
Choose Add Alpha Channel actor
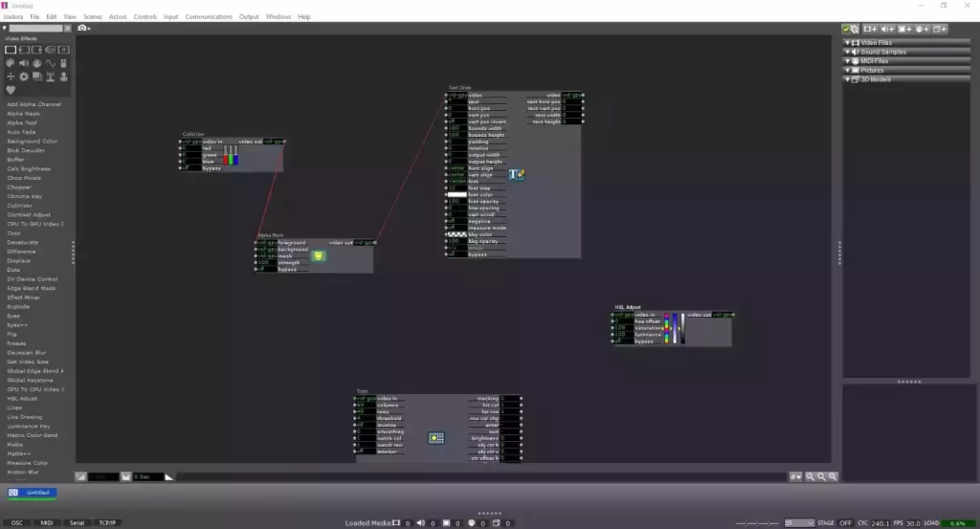pos(33,104)
